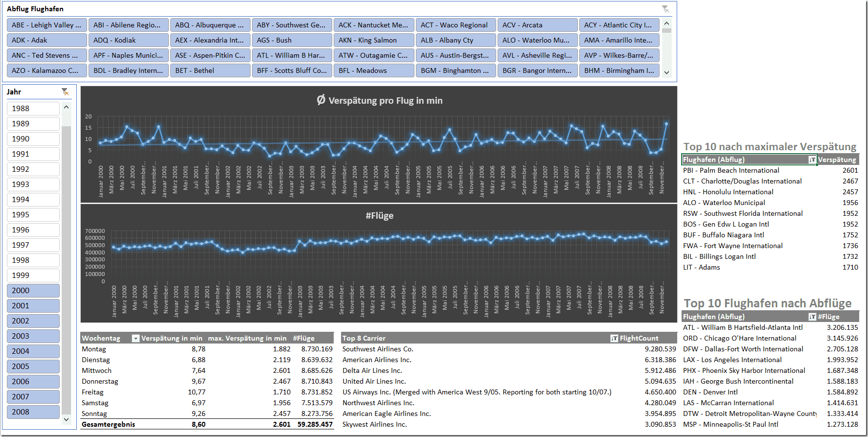Select ANC - Ted Stevens slicer button
This screenshot has height=437, width=868.
47,55
